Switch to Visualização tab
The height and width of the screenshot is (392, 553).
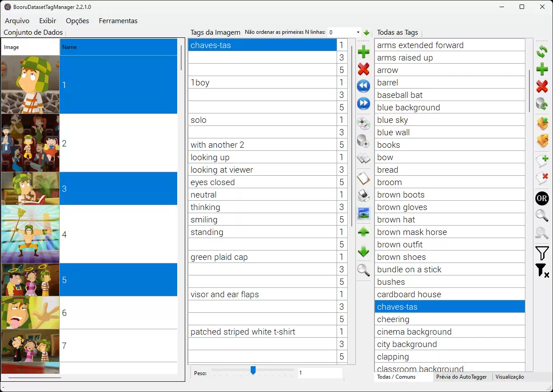coord(510,377)
